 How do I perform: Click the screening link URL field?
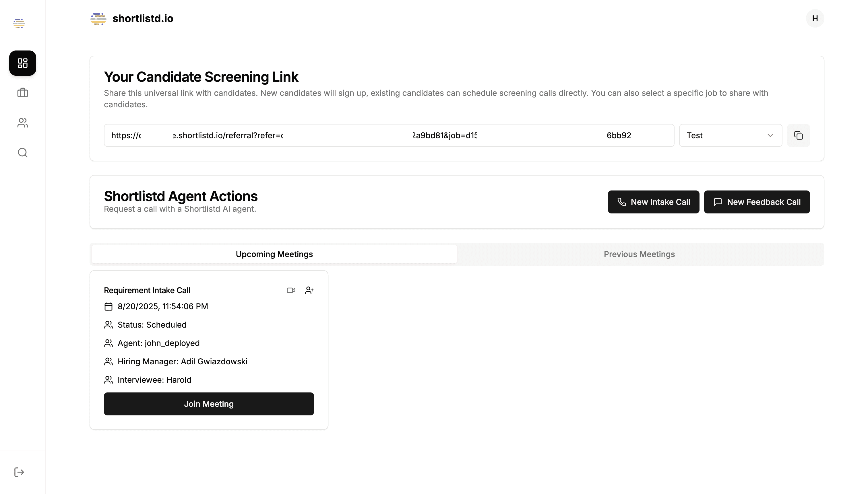[x=389, y=135]
